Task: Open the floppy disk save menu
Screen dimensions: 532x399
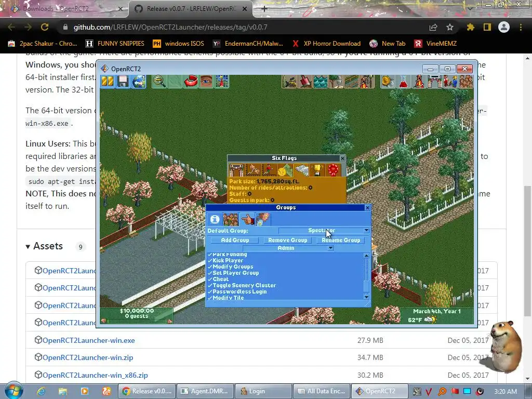Action: 123,82
